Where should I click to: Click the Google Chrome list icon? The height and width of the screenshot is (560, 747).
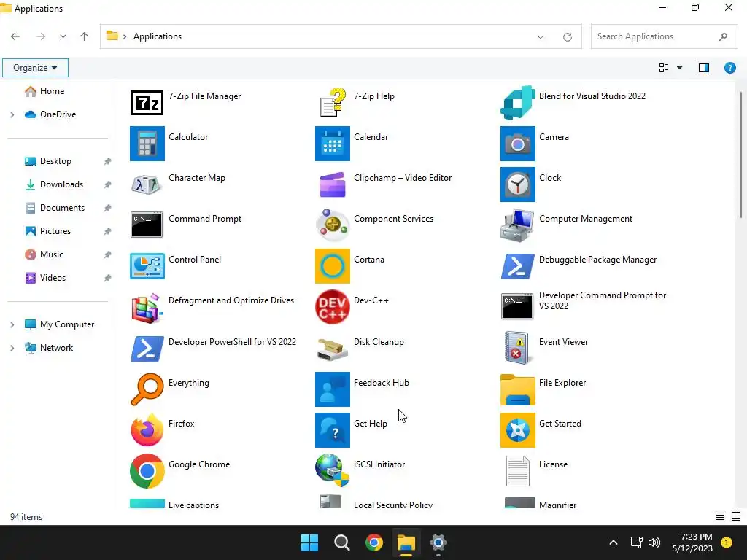tap(147, 471)
